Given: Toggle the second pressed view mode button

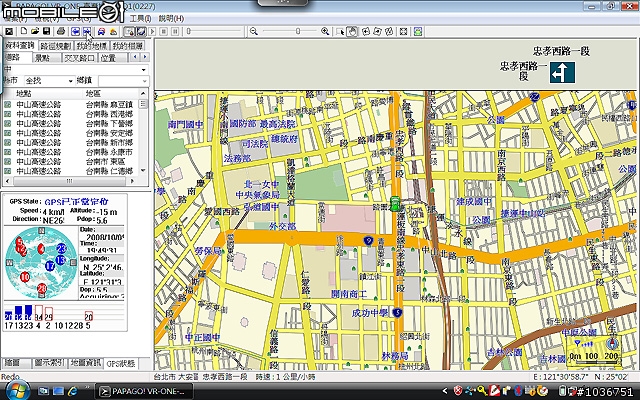Looking at the screenshot, I should pos(141,31).
